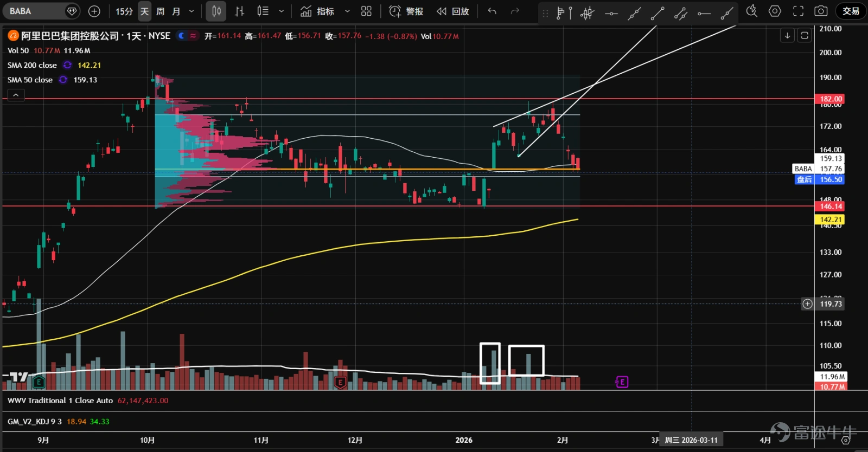Redo the last chart action
Viewport: 868px width, 452px height.
(515, 11)
